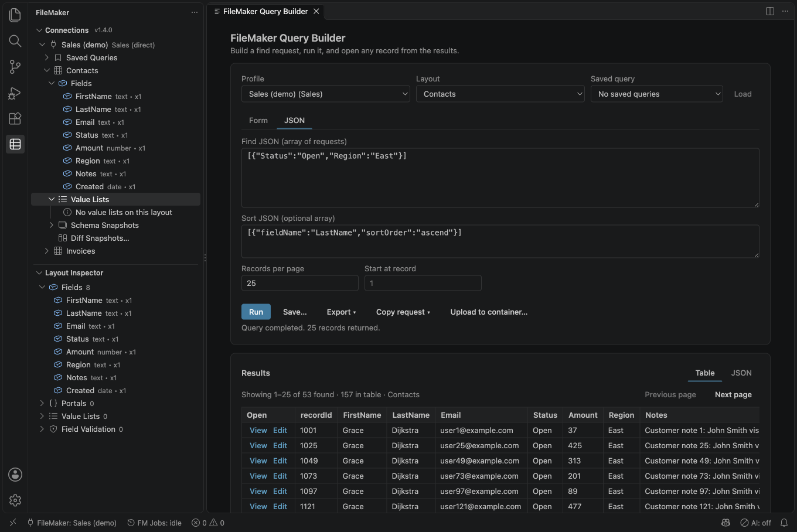
Task: Switch Results to the Table view tab
Action: coord(705,373)
